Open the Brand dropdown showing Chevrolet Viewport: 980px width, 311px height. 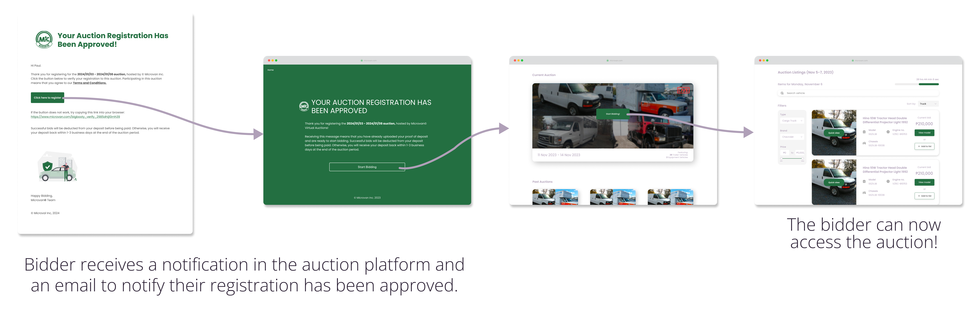[792, 137]
